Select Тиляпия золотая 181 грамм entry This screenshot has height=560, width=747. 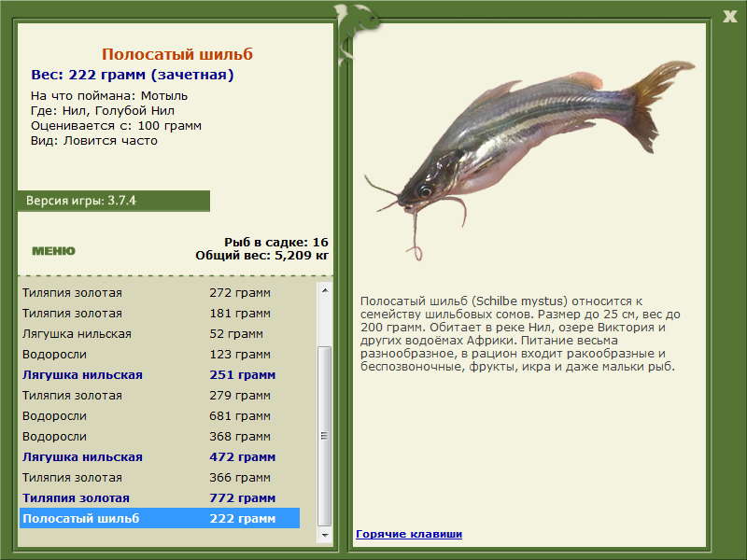point(159,314)
